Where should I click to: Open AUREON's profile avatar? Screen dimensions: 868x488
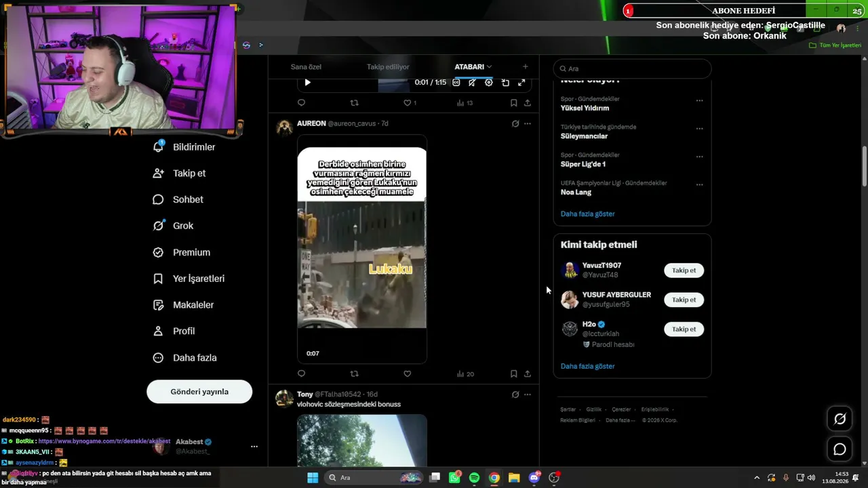285,128
